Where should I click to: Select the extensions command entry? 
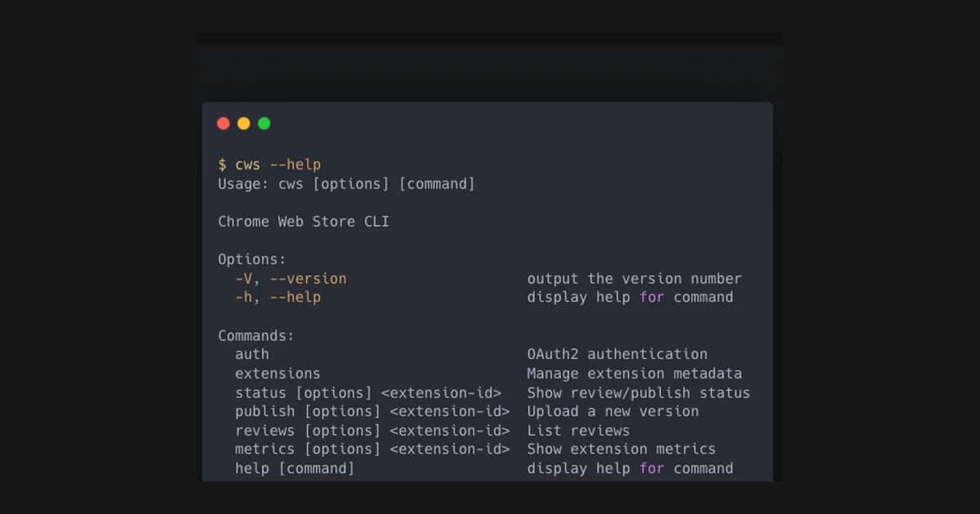278,373
